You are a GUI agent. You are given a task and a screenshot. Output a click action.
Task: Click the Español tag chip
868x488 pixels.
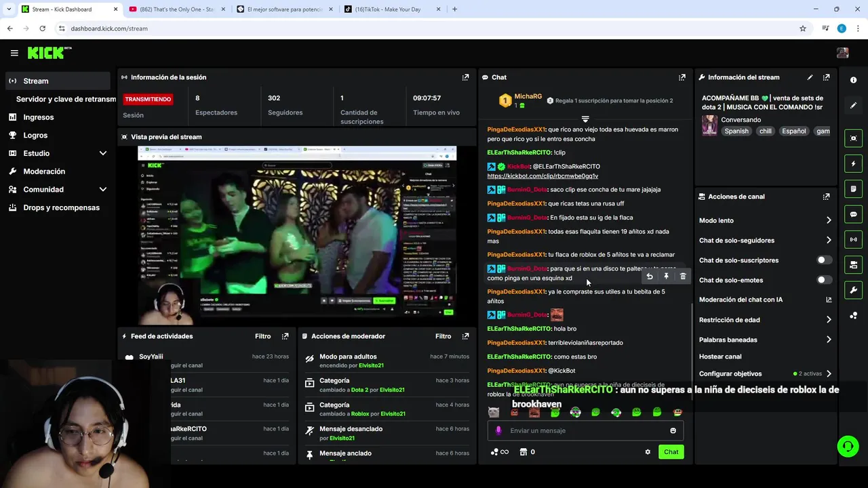pyautogui.click(x=793, y=131)
